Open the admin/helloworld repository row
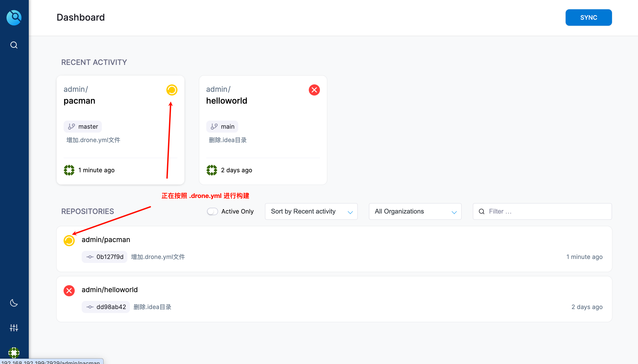Image resolution: width=638 pixels, height=364 pixels. (110, 290)
